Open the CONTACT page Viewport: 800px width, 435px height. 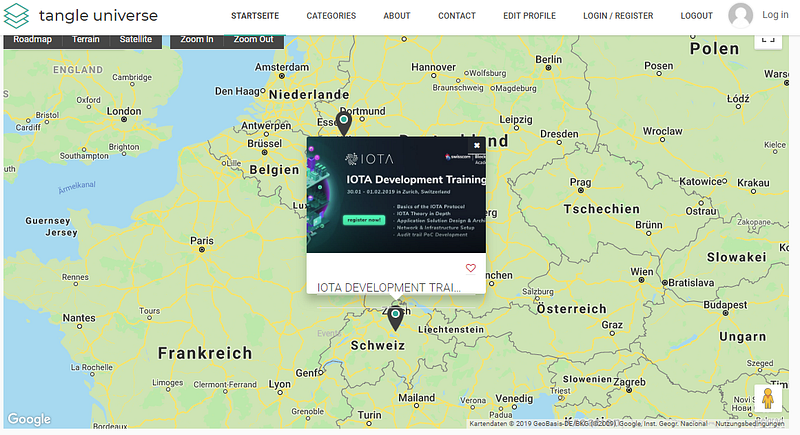pos(457,16)
